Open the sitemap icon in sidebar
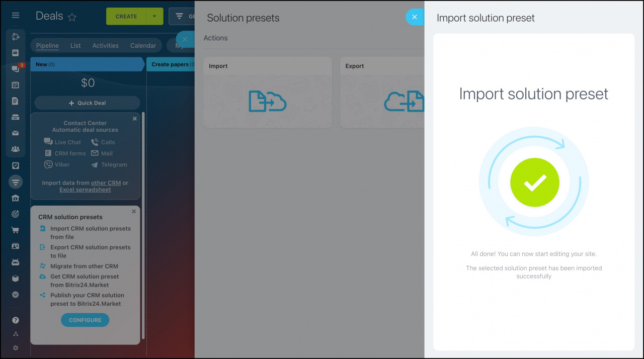Viewport: 644px width, 359px height. click(16, 334)
